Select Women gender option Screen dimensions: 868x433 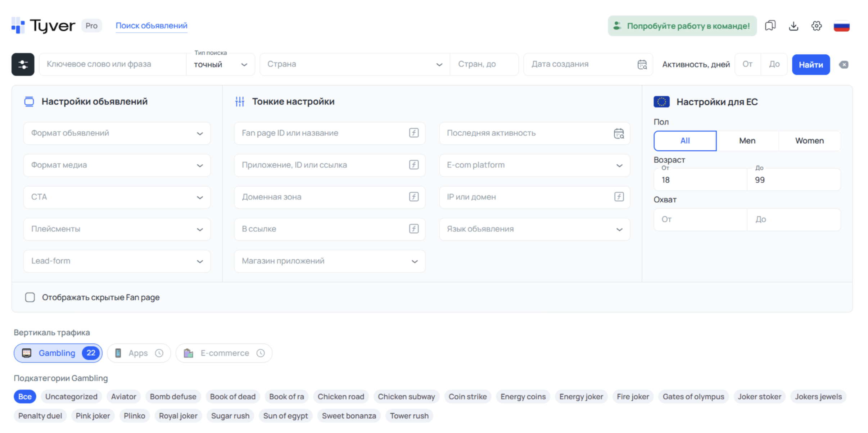tap(809, 141)
